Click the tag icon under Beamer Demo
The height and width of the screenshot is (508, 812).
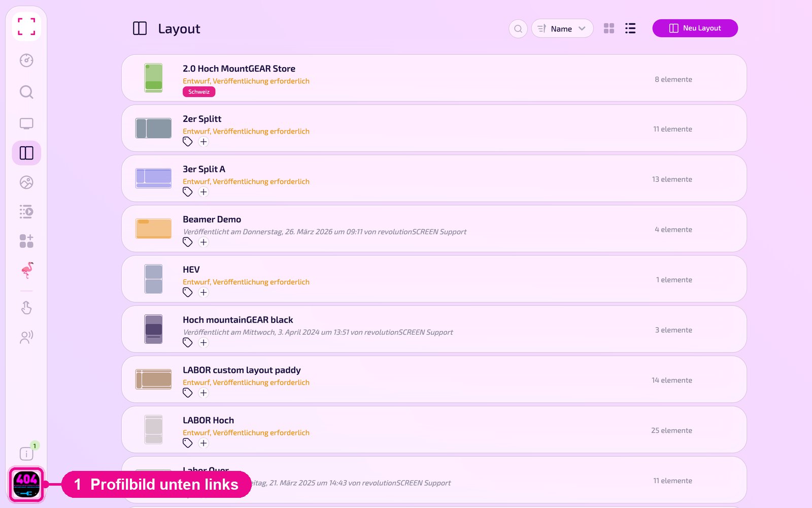188,242
